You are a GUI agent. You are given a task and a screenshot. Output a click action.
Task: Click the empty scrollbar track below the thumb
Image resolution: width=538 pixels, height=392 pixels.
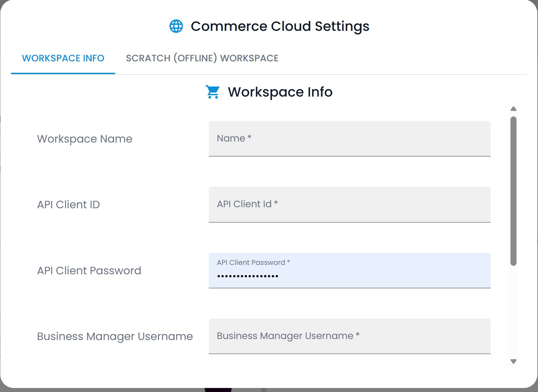(513, 312)
